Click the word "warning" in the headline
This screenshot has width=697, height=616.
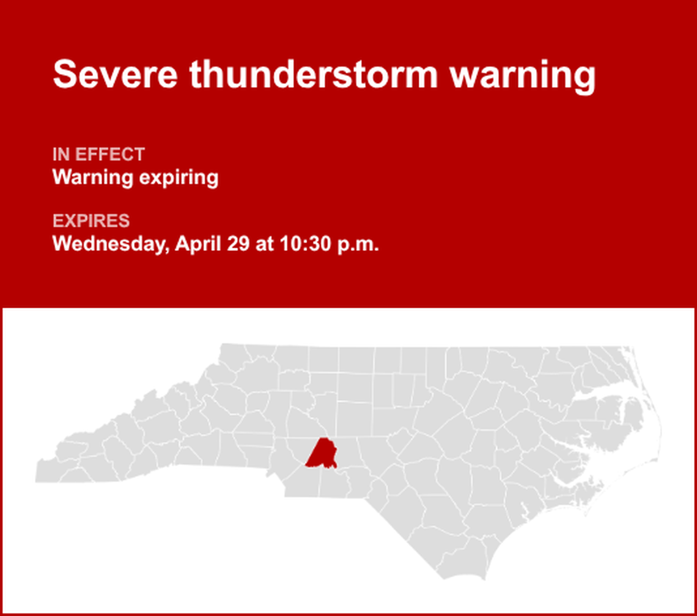point(522,76)
